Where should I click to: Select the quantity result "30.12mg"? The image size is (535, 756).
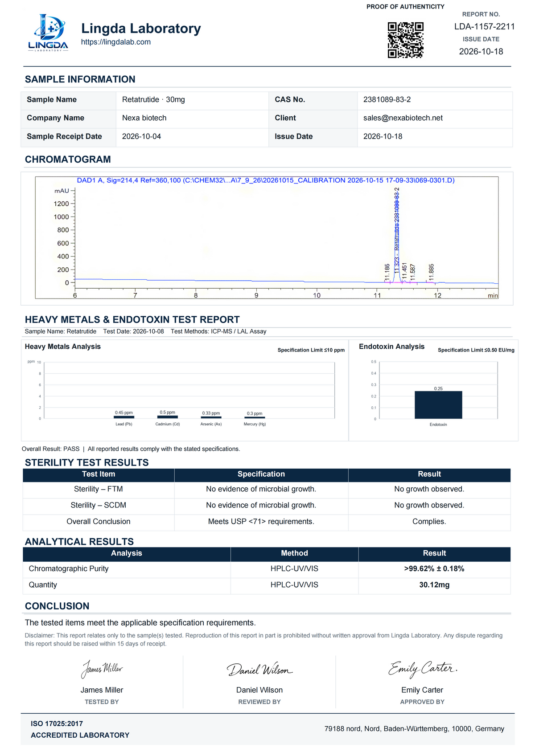tap(434, 585)
